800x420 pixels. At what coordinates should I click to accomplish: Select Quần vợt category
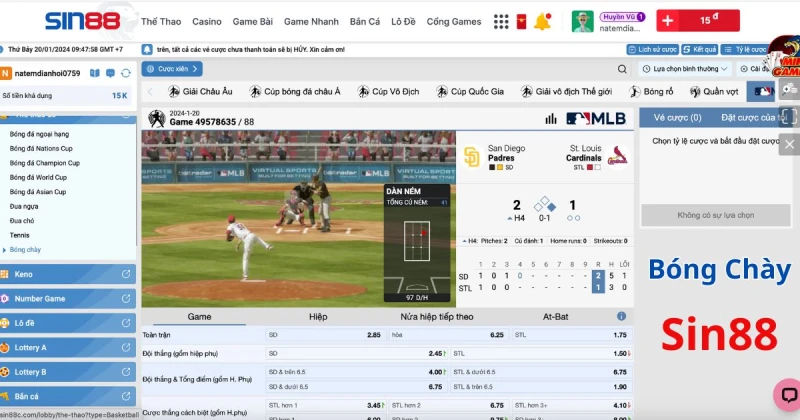pos(714,91)
